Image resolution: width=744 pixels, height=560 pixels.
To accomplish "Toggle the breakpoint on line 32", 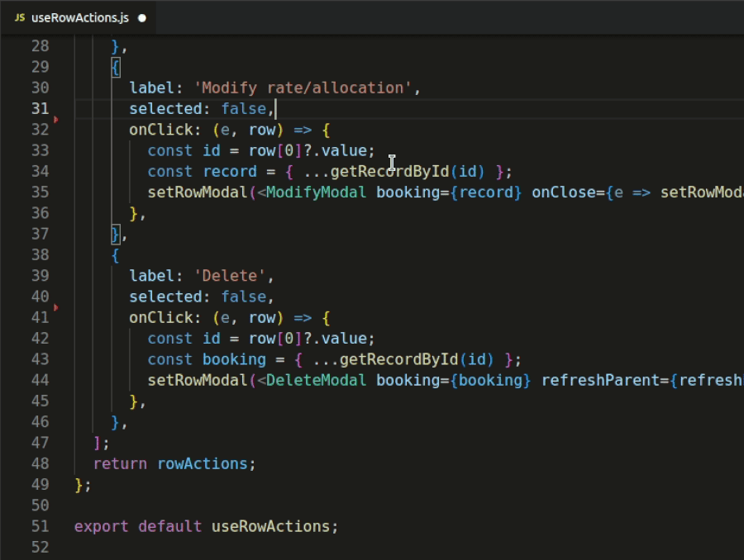I will [56, 119].
